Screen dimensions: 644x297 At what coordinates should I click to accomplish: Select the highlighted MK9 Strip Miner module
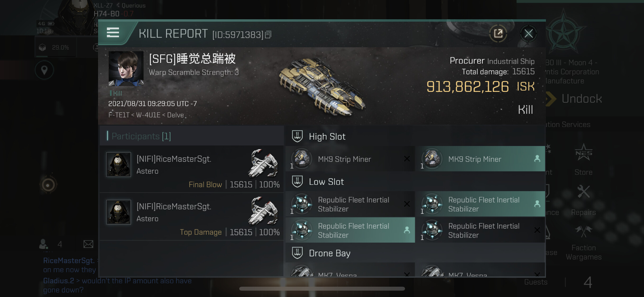pos(480,159)
